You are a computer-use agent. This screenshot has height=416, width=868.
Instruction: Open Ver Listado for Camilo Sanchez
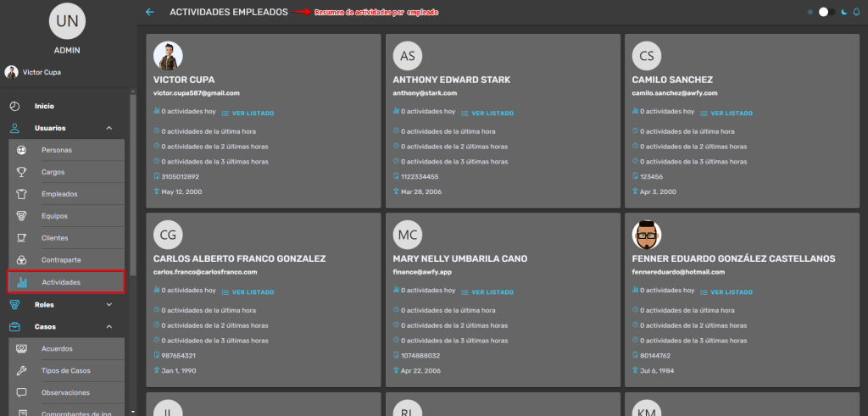(x=726, y=114)
